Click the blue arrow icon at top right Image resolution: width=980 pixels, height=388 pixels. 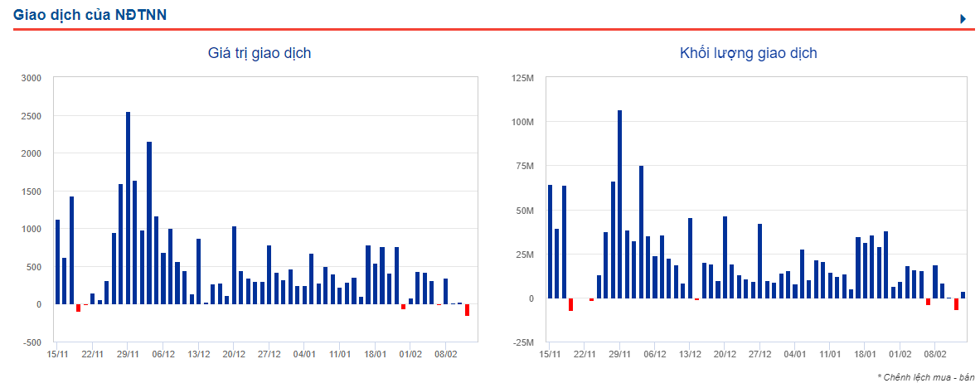point(963,18)
